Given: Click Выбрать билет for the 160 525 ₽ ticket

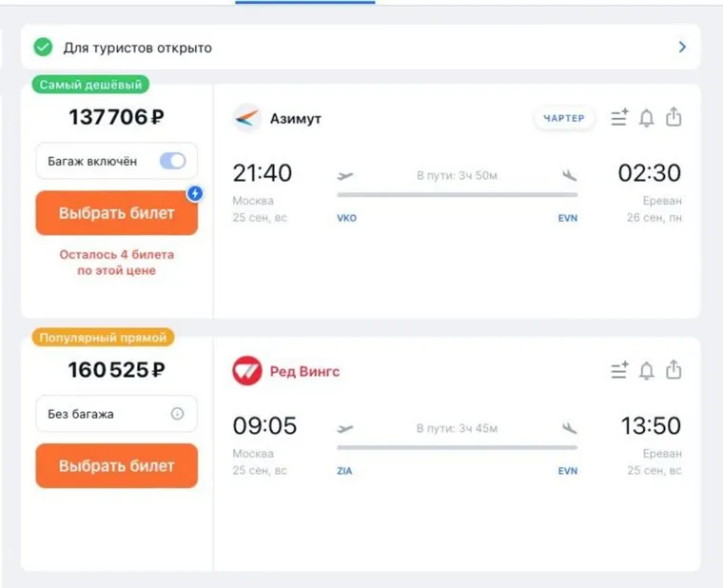Looking at the screenshot, I should pos(116,466).
